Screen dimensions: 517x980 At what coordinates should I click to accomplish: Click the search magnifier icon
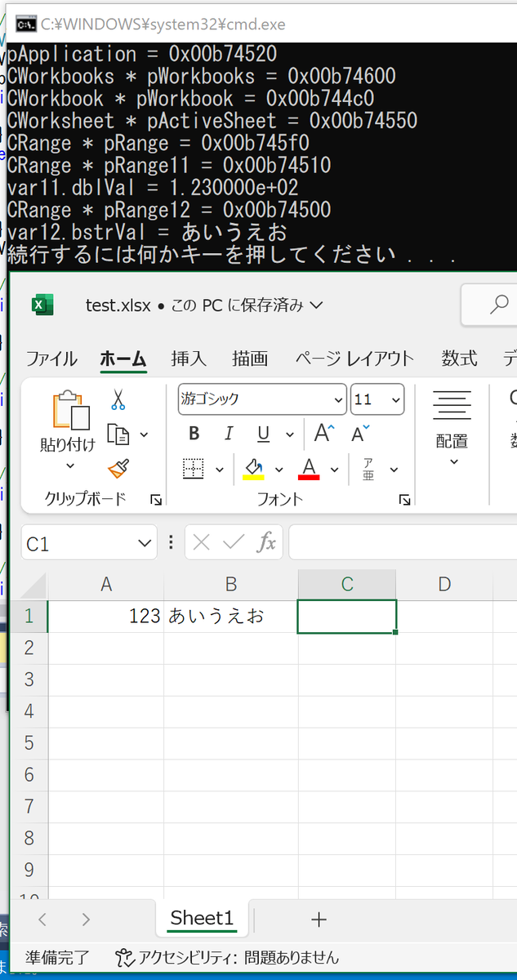499,305
